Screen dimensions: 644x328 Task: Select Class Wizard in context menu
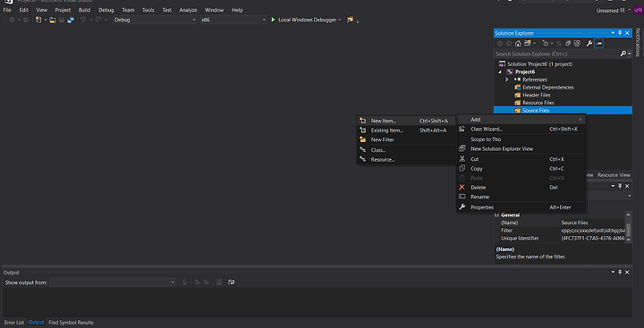pyautogui.click(x=521, y=129)
